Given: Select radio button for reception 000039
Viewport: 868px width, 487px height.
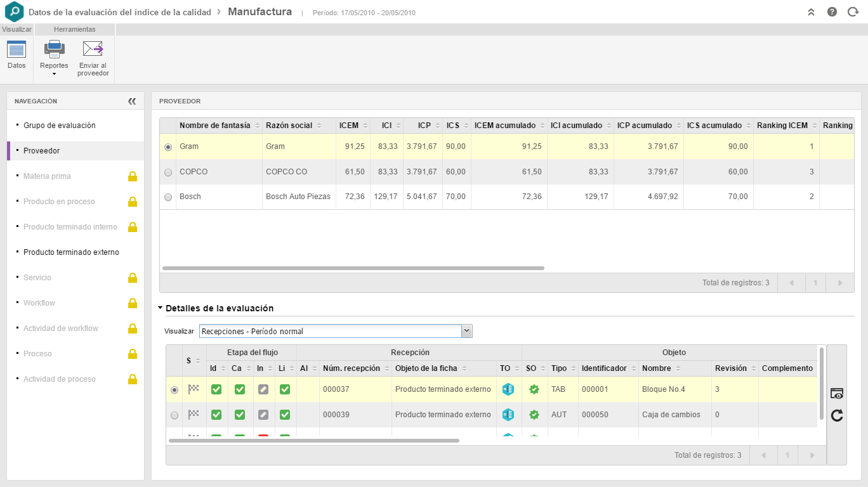Looking at the screenshot, I should (174, 415).
